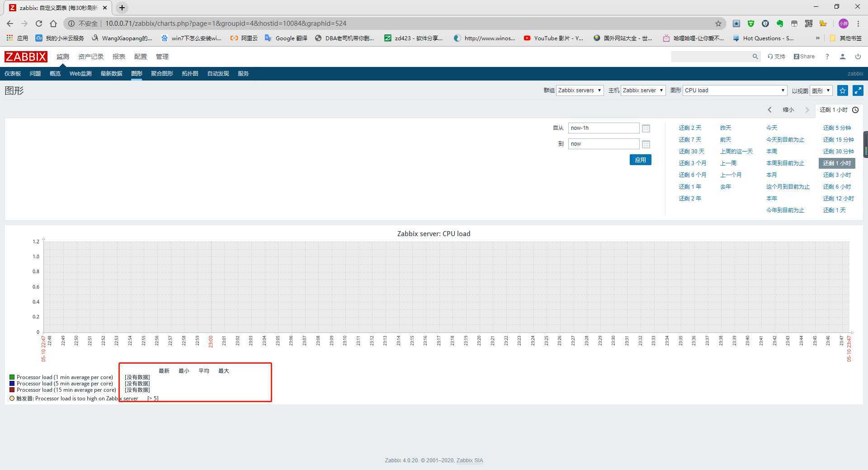Select the last 30 minutes range
This screenshot has height=470, width=868.
[x=838, y=152]
